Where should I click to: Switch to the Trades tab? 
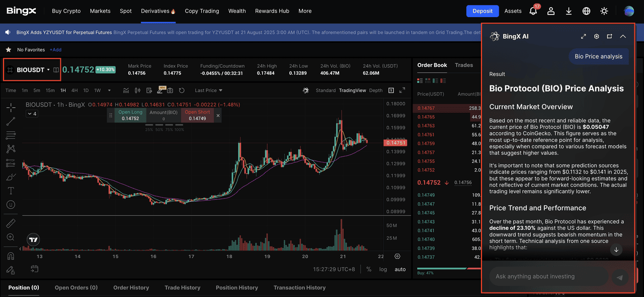tap(463, 65)
